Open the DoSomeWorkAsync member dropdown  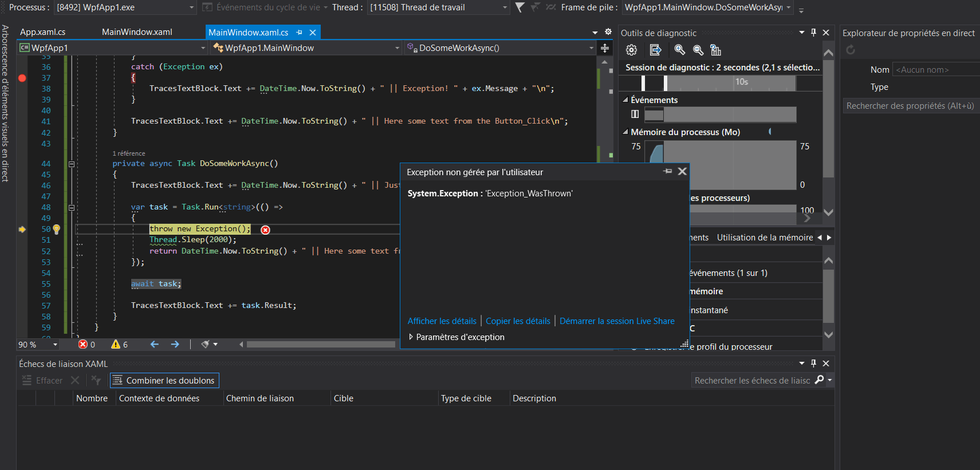click(x=591, y=48)
